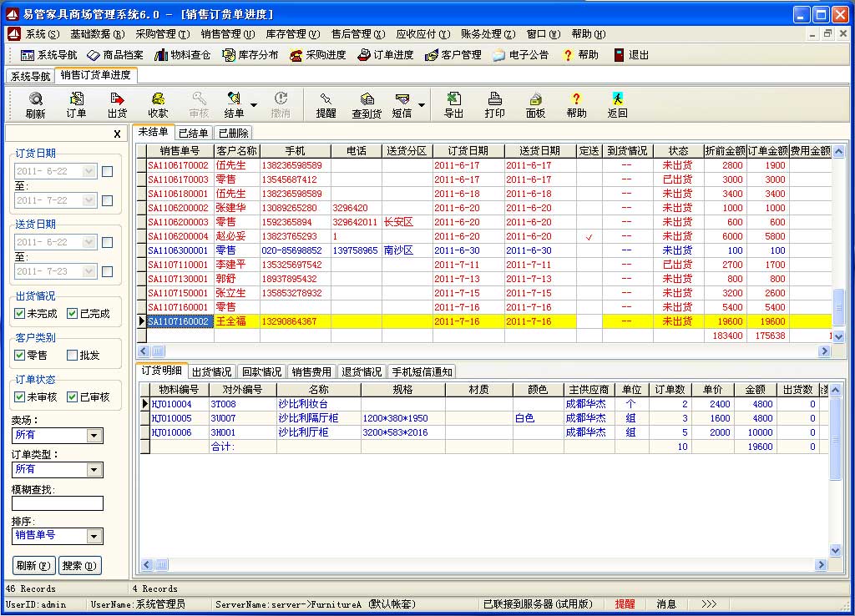Enable the 批发 wholesale customer checkbox

coord(72,355)
